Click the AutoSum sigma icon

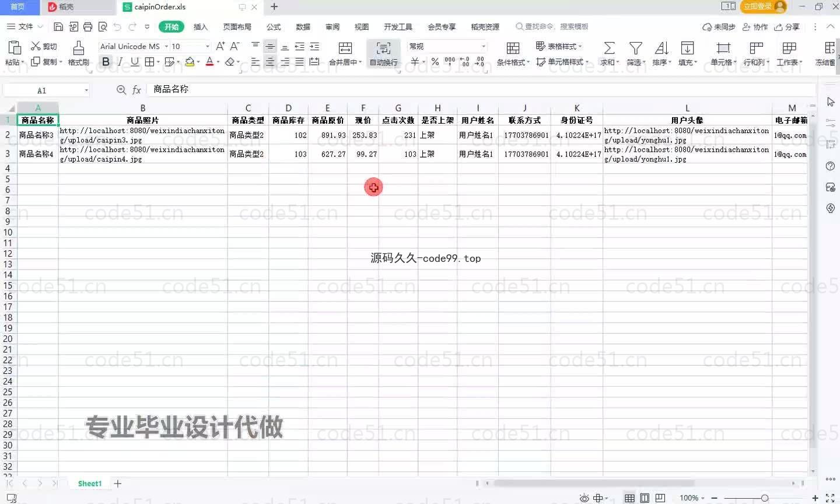[x=609, y=48]
